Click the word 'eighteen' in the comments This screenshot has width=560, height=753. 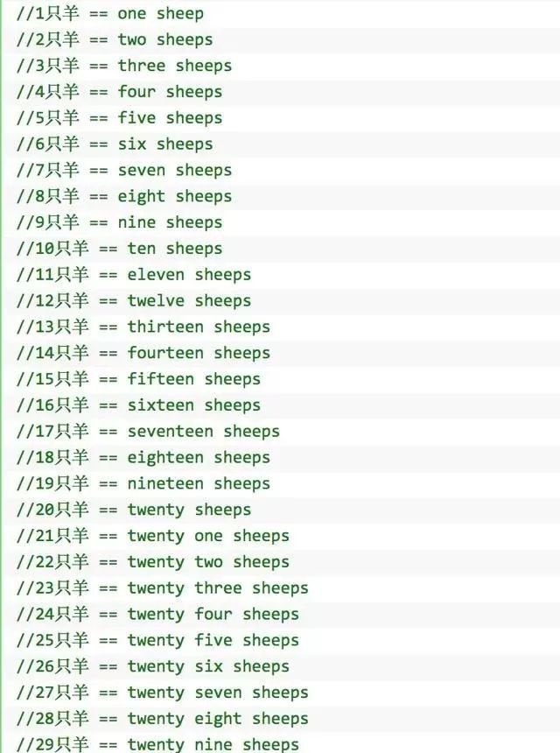click(165, 458)
